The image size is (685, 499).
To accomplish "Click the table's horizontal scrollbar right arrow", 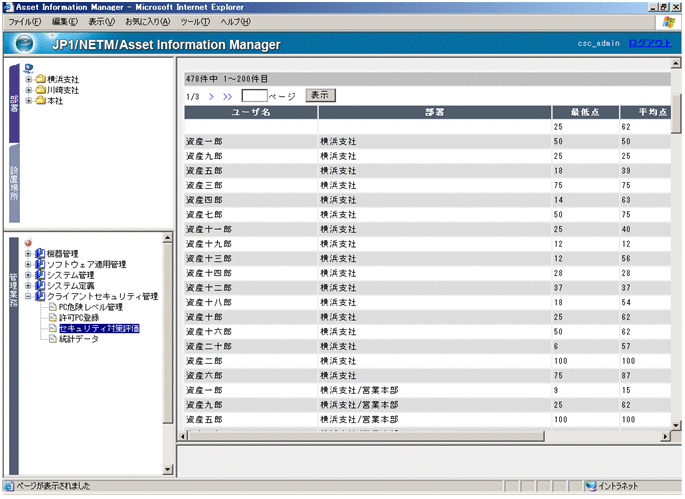I will pyautogui.click(x=667, y=437).
